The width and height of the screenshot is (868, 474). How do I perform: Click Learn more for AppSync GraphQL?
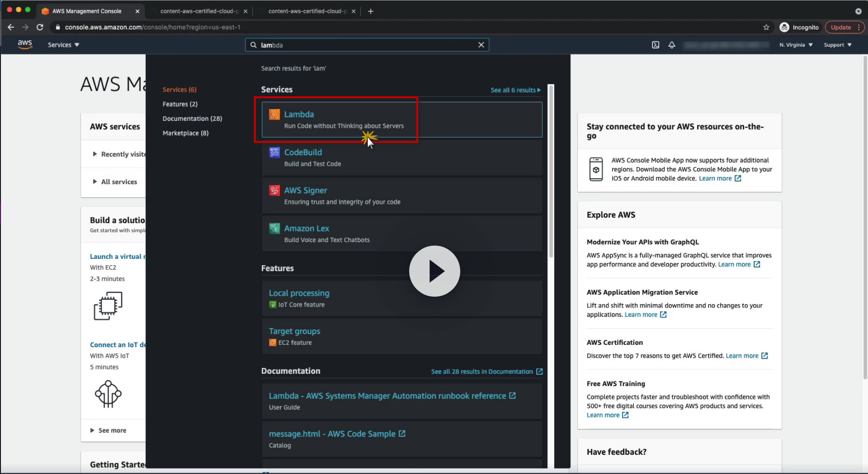[x=739, y=264]
